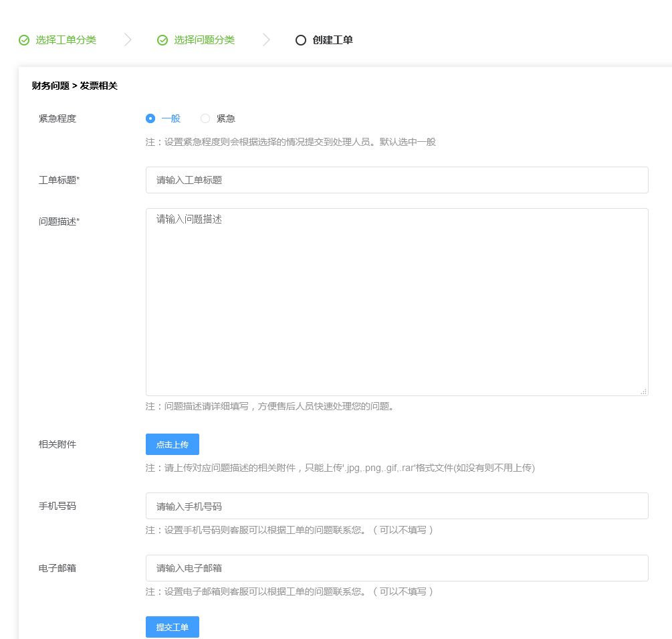Screen dimensions: 672x639
Task: Click the 紧急程度 field label
Action: point(58,118)
